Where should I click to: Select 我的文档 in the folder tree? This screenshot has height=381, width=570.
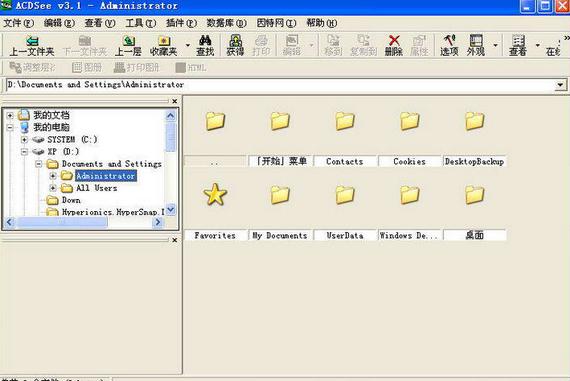pyautogui.click(x=51, y=115)
